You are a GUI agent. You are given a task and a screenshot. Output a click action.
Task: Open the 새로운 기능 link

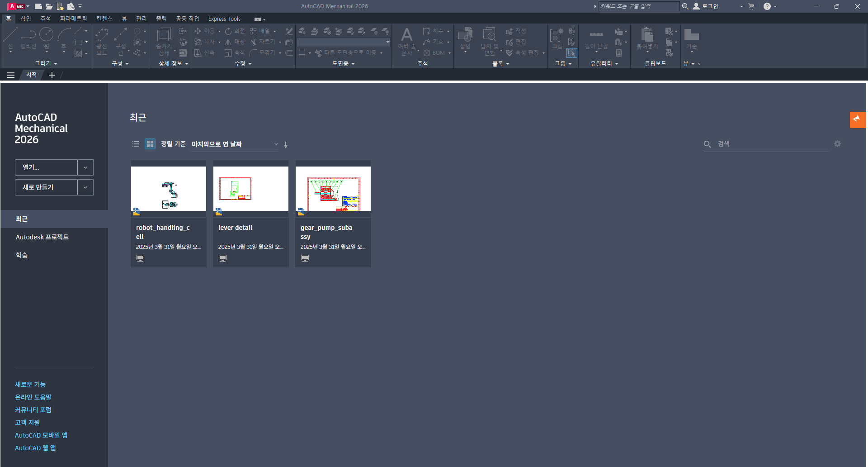30,384
